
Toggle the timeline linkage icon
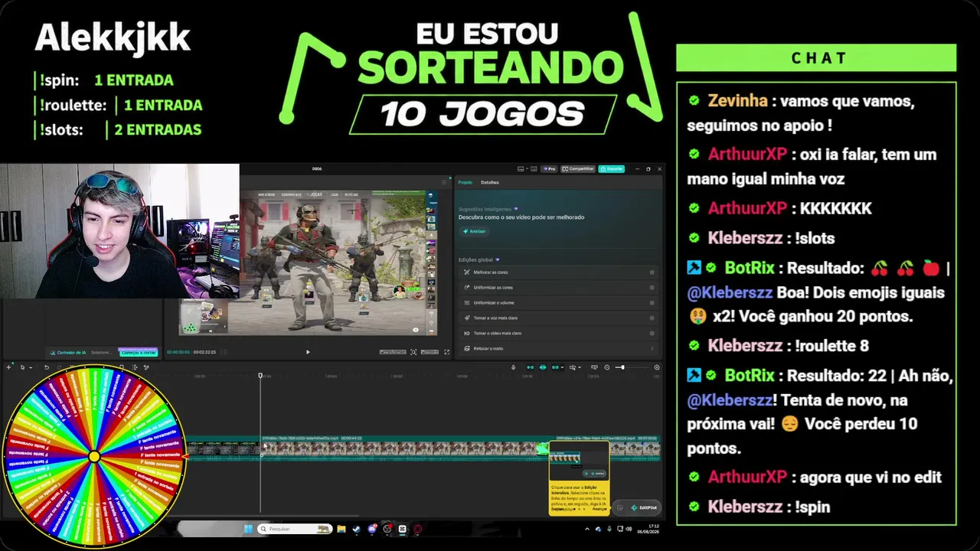click(x=557, y=367)
